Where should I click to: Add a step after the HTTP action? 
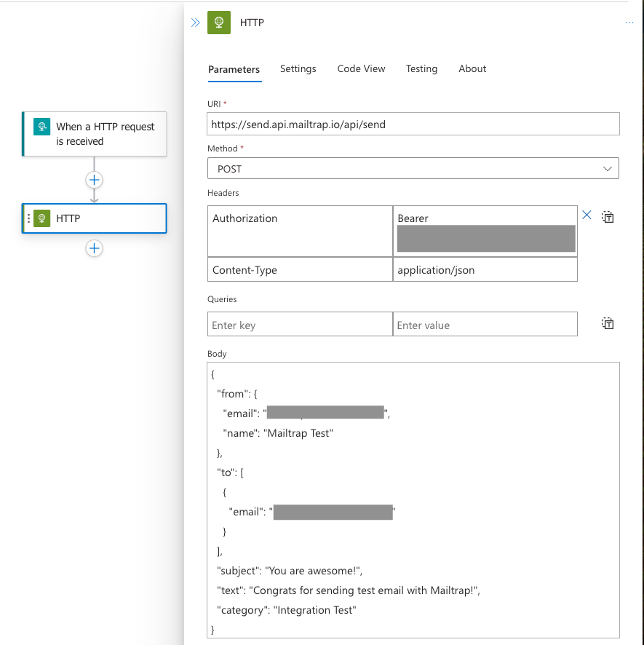tap(94, 248)
